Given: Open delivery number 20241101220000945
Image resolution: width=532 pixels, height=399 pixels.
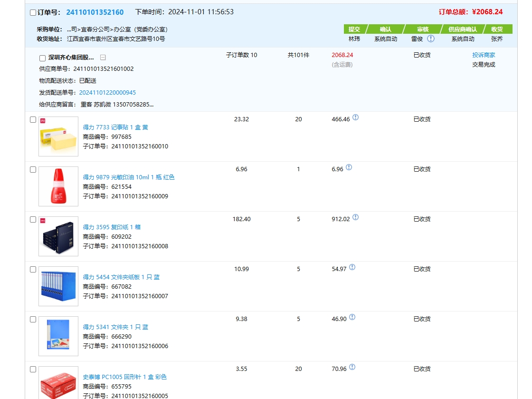Looking at the screenshot, I should click(x=107, y=93).
